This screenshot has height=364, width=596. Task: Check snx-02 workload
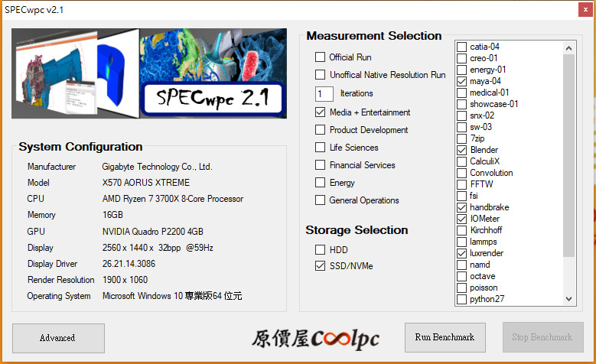coord(461,115)
